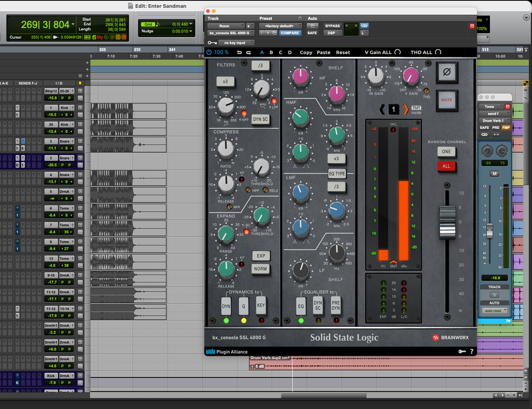532x409 pixels.
Task: Open the insert position 'a' selector
Action: (x=250, y=26)
